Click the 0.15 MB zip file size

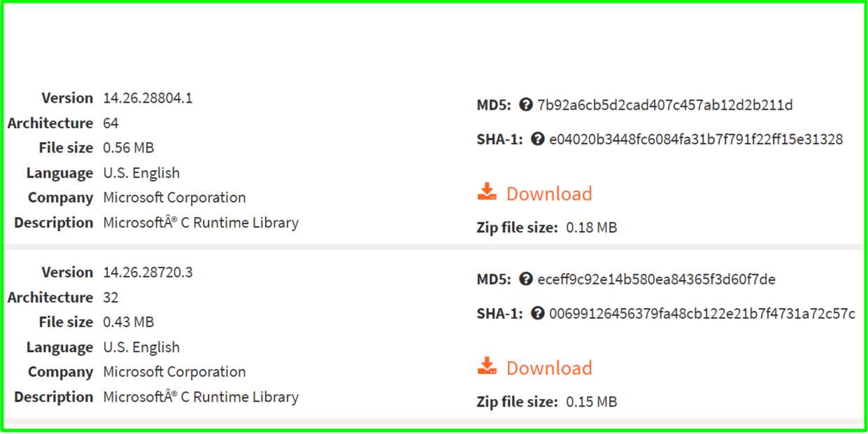(592, 402)
